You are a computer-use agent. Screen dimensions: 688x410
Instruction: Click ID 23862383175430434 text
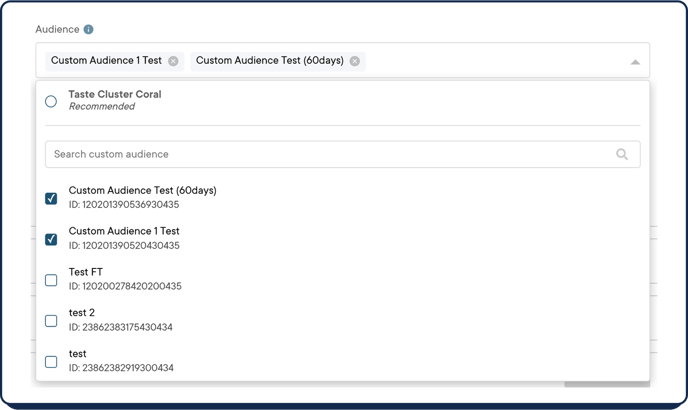(x=121, y=327)
